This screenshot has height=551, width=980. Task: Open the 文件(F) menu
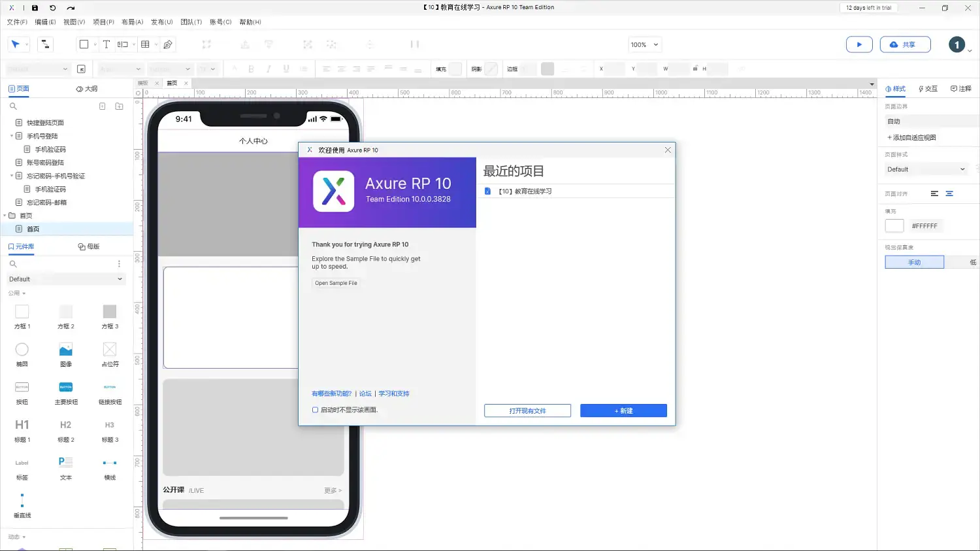(x=17, y=22)
